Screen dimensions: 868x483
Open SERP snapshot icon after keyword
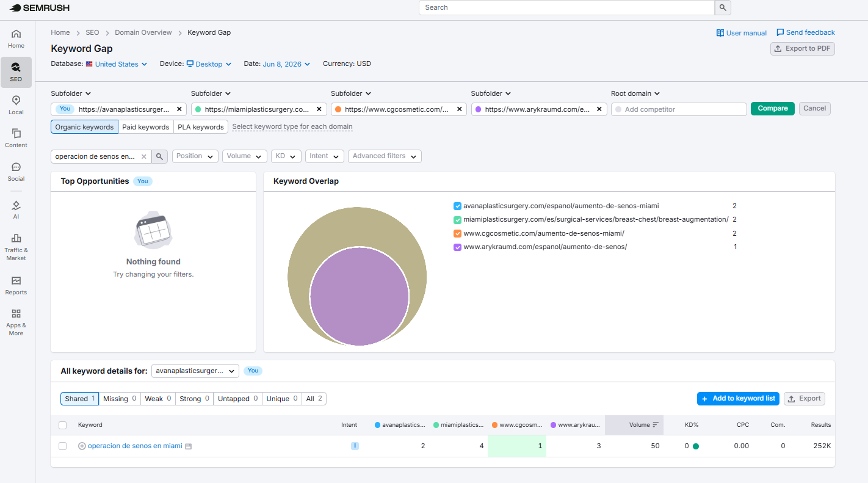coord(189,446)
